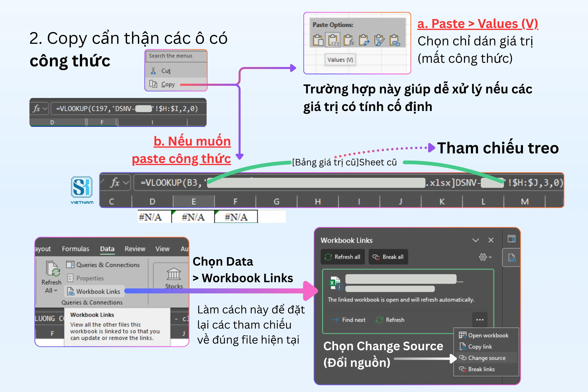Click the first #N/A cell
The width and height of the screenshot is (588, 392).
click(154, 216)
